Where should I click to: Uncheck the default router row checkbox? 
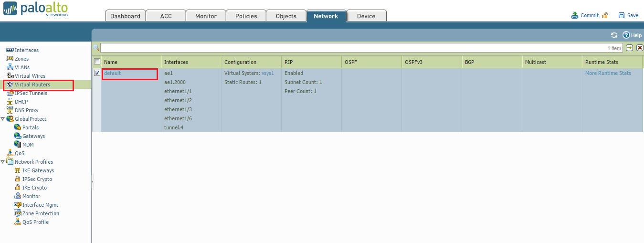tap(97, 73)
